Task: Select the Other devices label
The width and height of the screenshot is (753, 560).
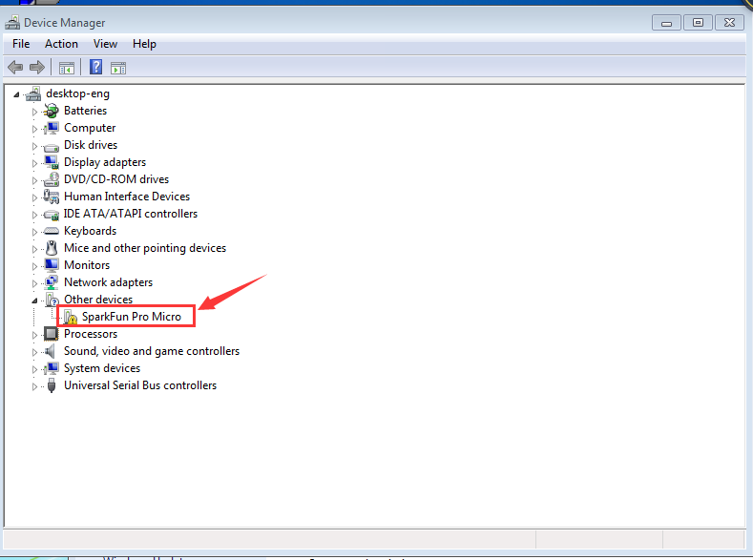Action: pyautogui.click(x=98, y=300)
